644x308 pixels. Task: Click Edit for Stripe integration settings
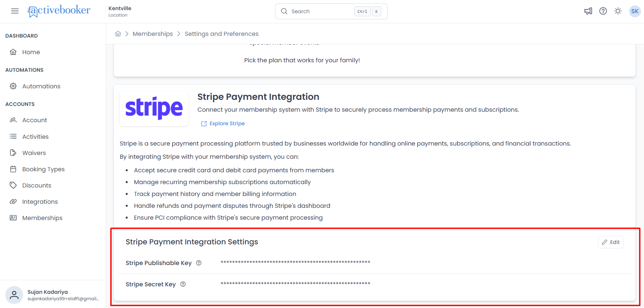pyautogui.click(x=610, y=242)
